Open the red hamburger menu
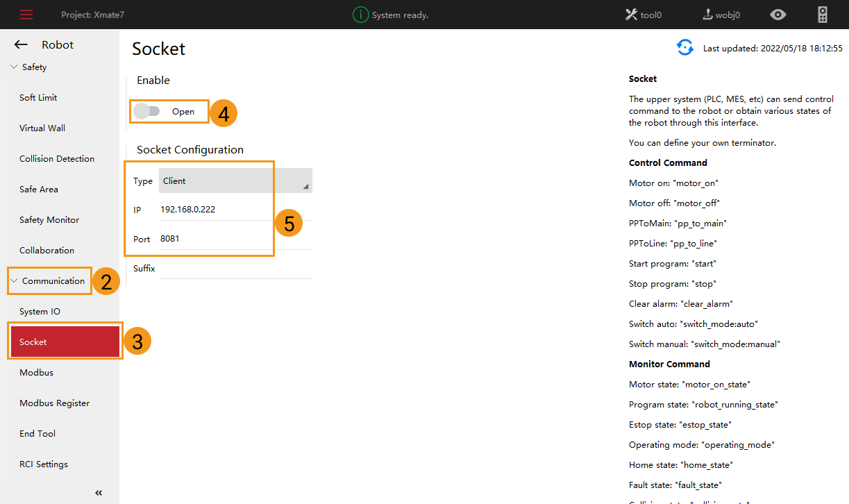This screenshot has width=849, height=504. click(26, 14)
